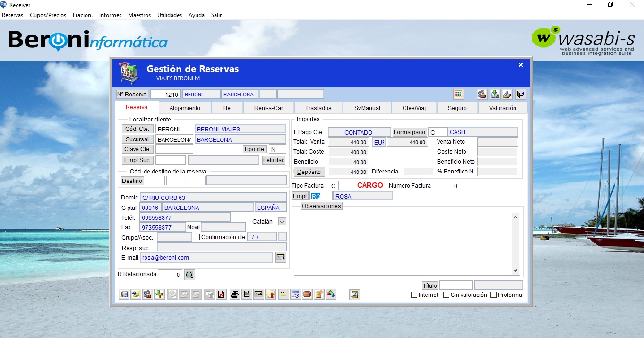
Task: Open the client contact card icon
Action: tap(123, 294)
